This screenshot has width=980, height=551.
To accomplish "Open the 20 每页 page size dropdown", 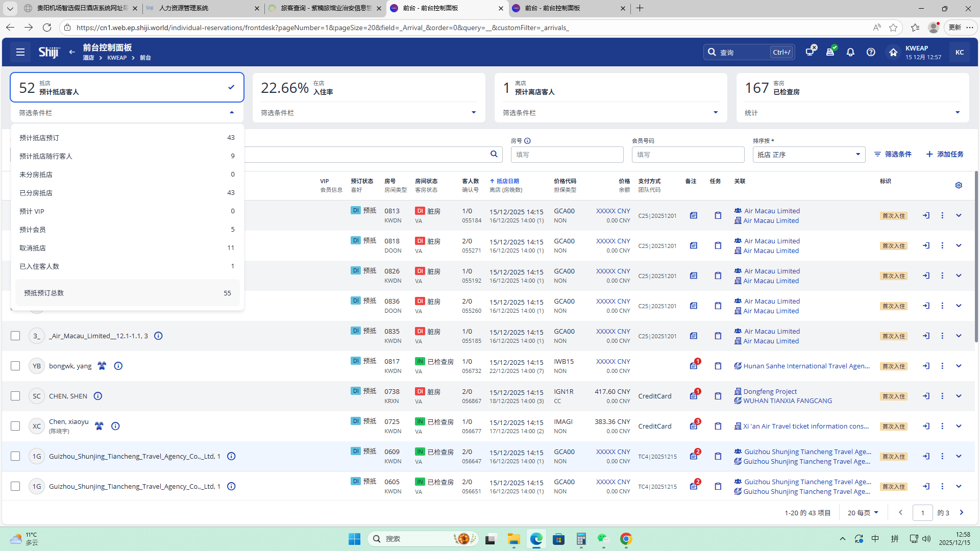I will click(x=863, y=513).
